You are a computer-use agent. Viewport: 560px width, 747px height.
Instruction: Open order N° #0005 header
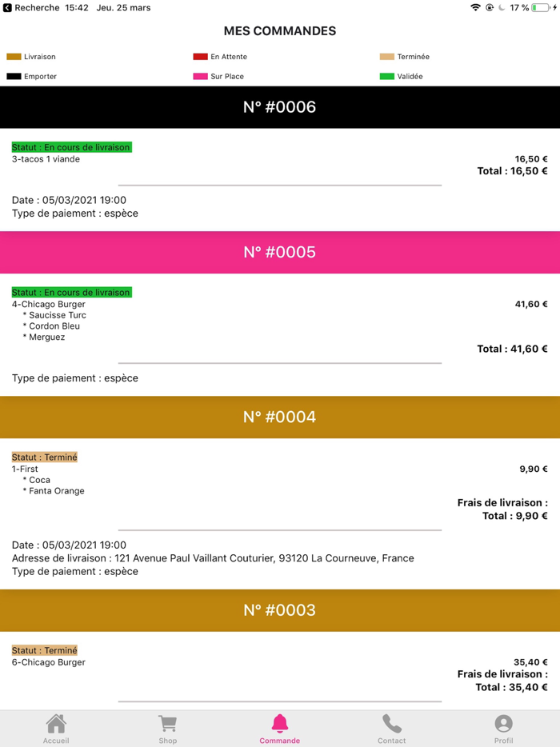tap(280, 252)
